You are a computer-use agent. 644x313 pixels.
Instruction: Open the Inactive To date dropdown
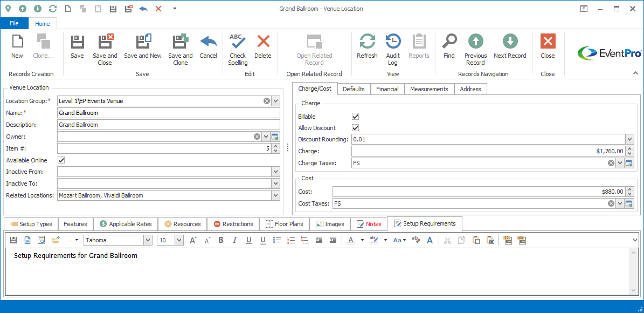tap(276, 183)
